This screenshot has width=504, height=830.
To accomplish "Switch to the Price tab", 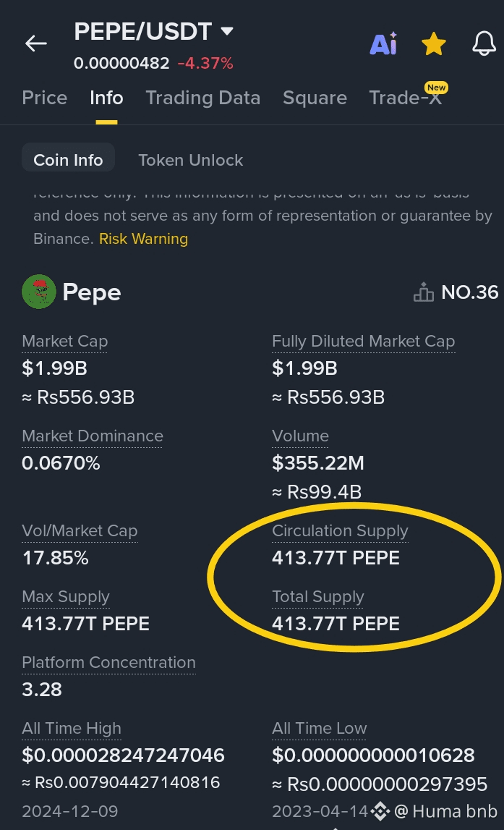I will [x=44, y=98].
